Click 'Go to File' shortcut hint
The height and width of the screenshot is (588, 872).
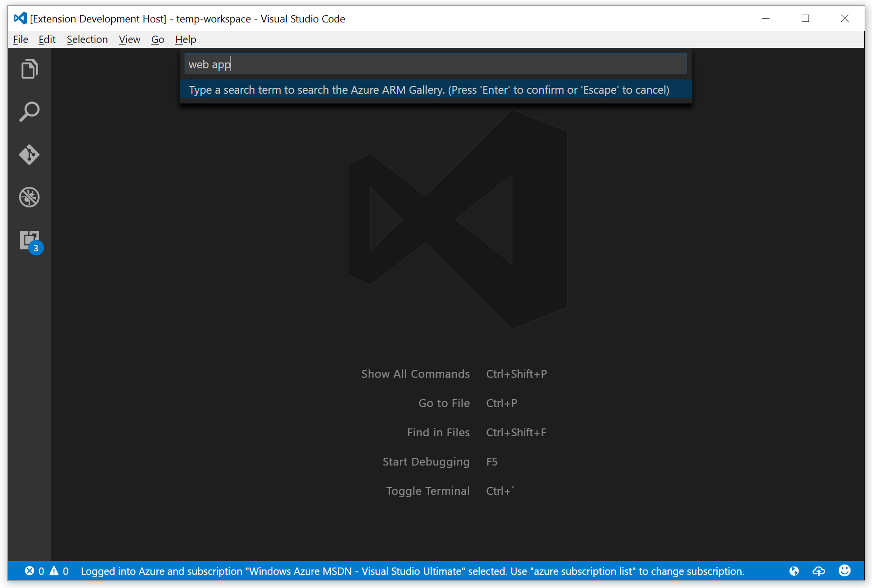tap(444, 403)
